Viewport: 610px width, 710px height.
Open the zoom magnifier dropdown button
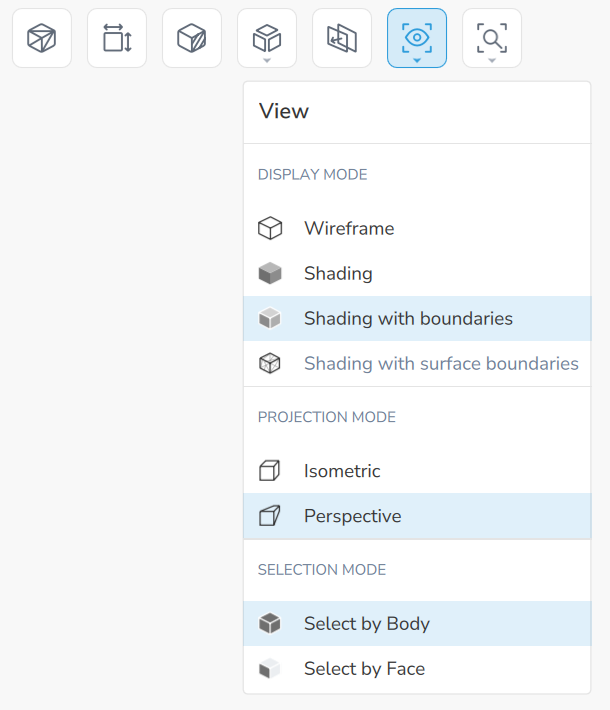492,38
